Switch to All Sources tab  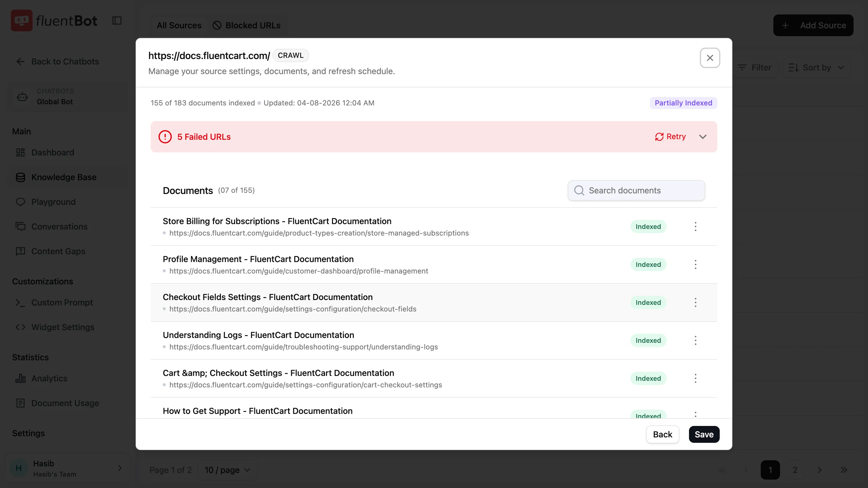(179, 25)
